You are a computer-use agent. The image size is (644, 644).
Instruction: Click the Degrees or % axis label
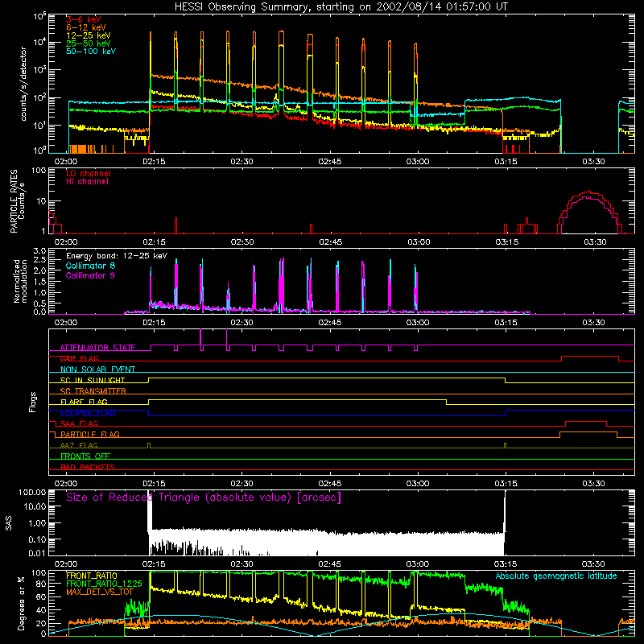[21, 603]
